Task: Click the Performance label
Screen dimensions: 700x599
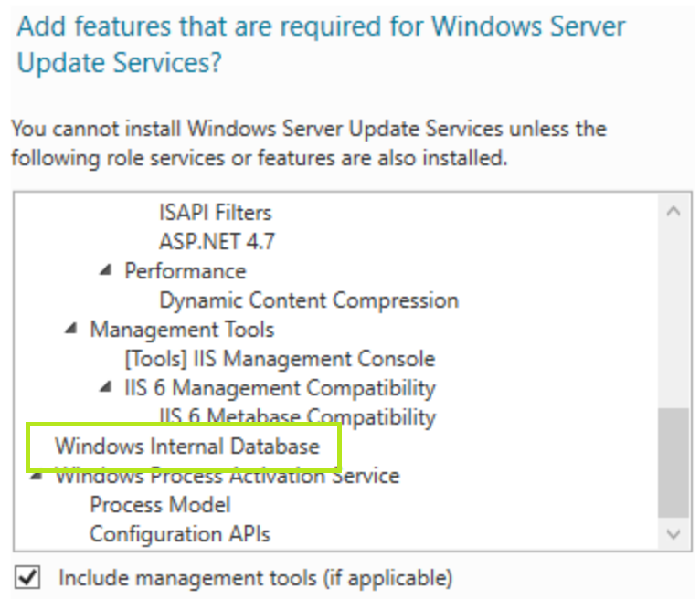Action: click(185, 271)
